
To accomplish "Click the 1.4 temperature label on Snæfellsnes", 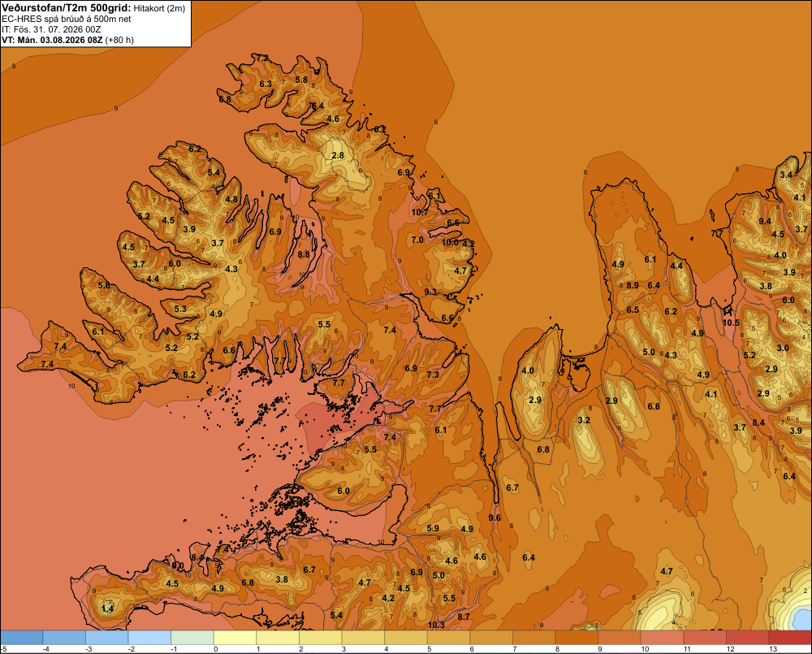I will (x=107, y=609).
